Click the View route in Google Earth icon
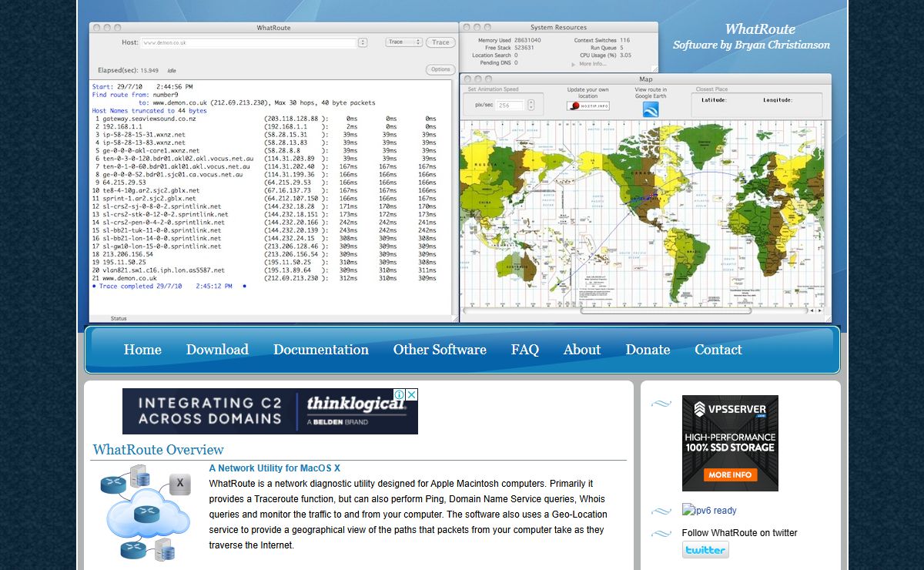 [651, 109]
